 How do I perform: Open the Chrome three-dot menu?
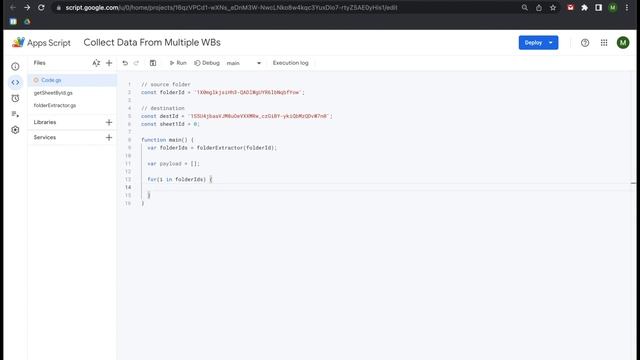click(627, 7)
